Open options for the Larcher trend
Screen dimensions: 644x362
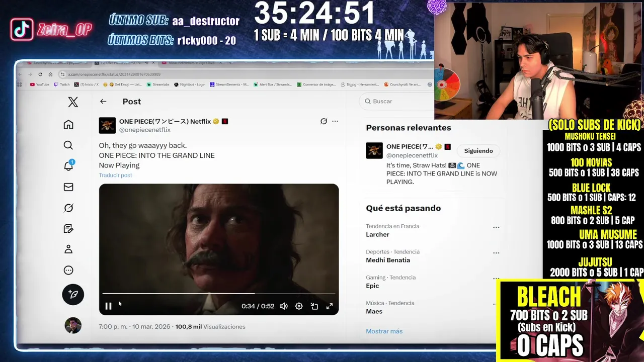tap(496, 227)
